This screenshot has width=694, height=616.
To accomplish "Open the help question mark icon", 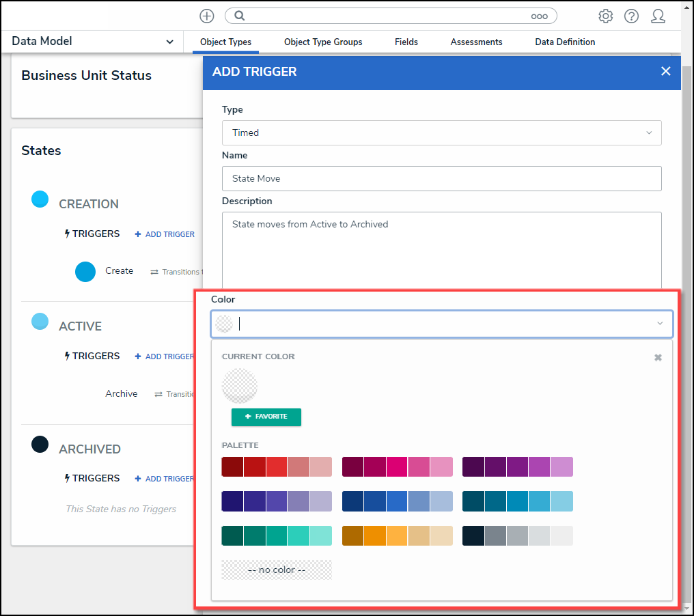I will pos(631,16).
